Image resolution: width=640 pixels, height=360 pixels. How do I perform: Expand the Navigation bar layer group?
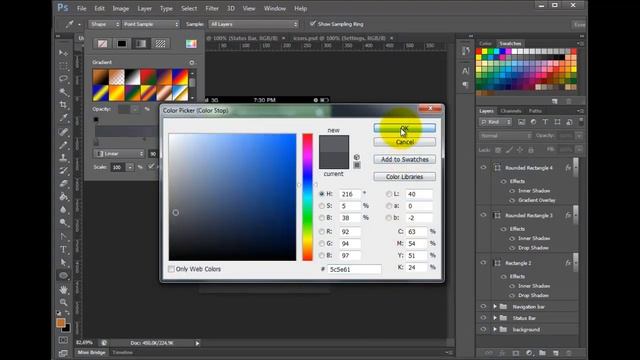pos(495,307)
